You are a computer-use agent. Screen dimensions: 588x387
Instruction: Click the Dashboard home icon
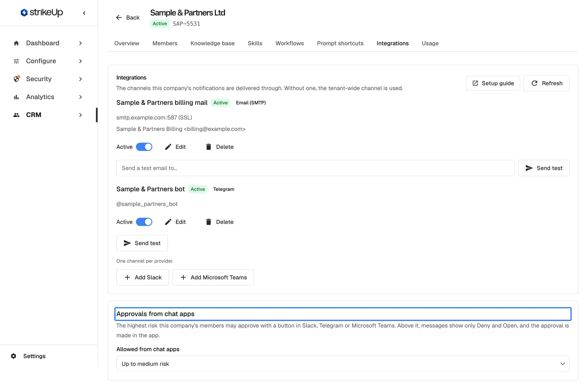(16, 43)
